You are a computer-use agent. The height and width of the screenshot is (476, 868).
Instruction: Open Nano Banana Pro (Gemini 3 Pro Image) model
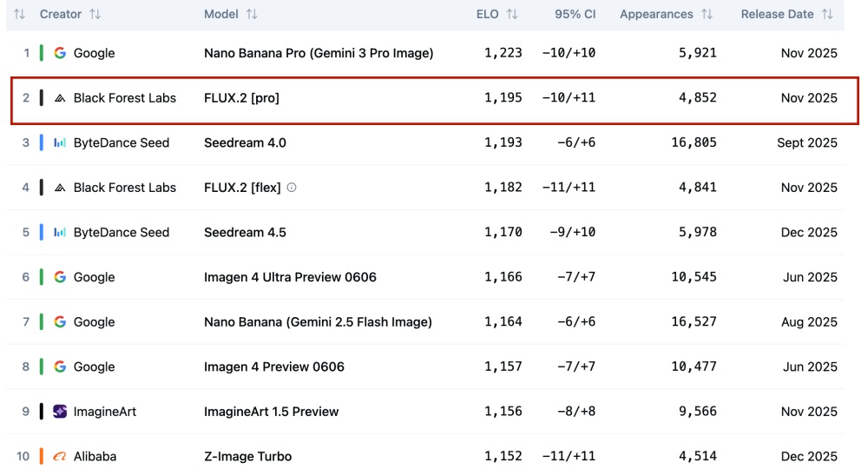point(319,53)
